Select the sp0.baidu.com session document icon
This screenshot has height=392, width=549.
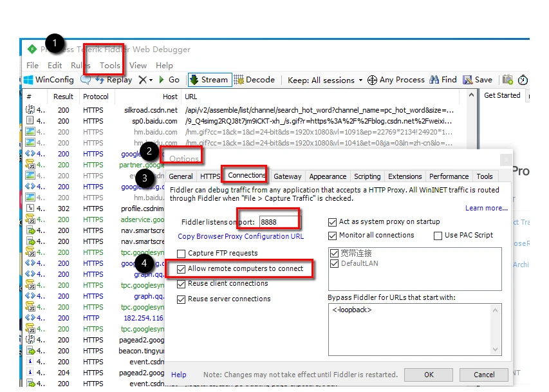30,120
